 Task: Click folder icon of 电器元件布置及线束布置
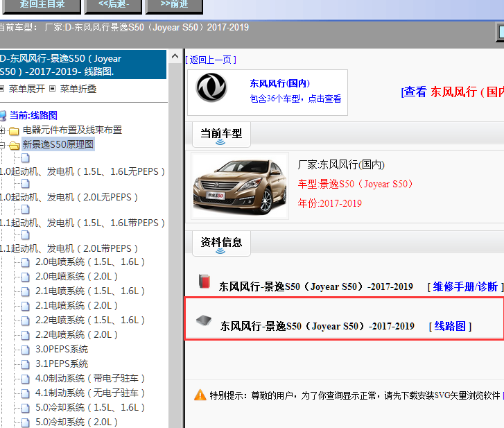click(x=14, y=131)
